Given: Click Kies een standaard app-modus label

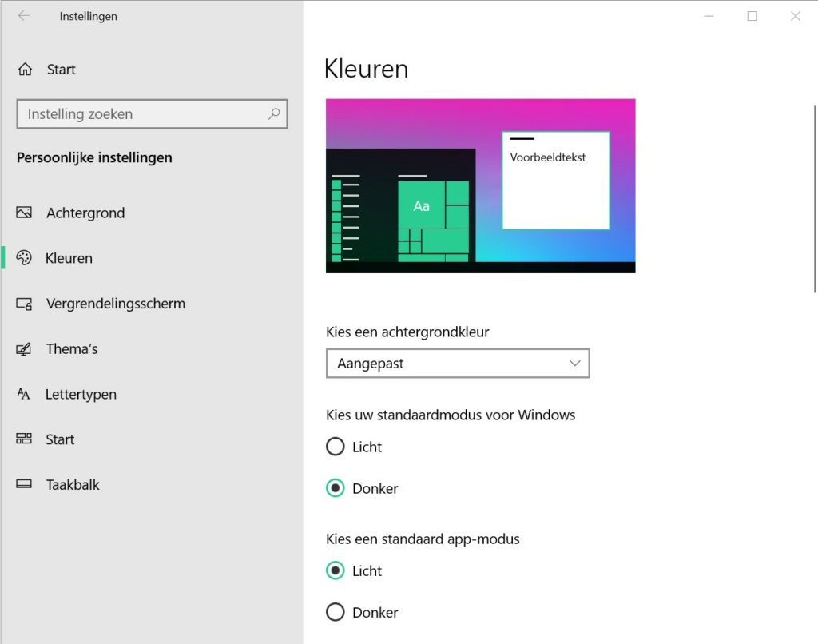Looking at the screenshot, I should point(423,539).
